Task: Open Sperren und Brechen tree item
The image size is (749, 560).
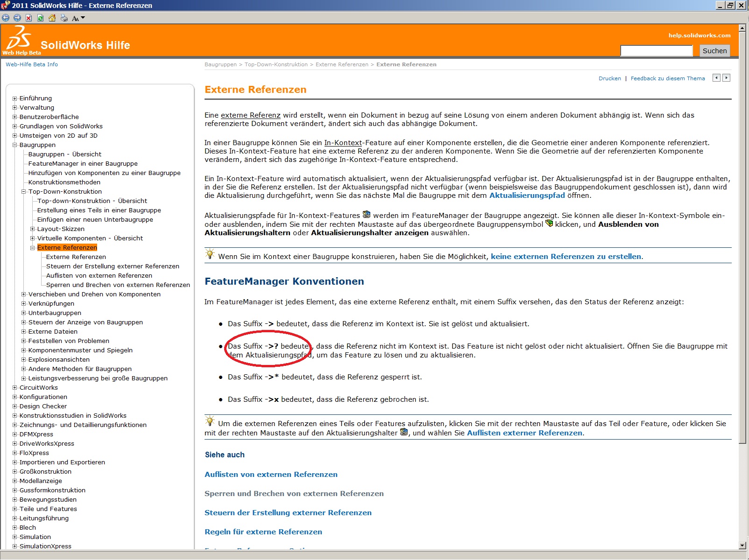Action: tap(118, 285)
